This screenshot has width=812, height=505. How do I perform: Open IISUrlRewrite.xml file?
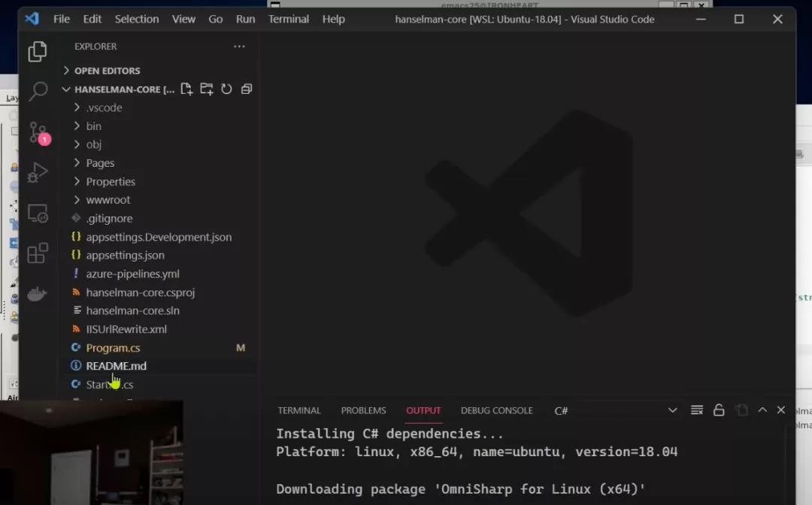click(126, 329)
